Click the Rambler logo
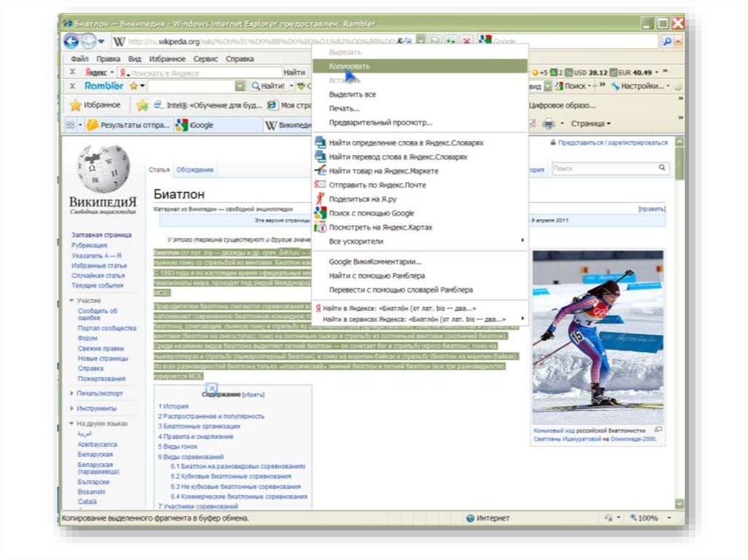The height and width of the screenshot is (560, 748). tap(104, 86)
